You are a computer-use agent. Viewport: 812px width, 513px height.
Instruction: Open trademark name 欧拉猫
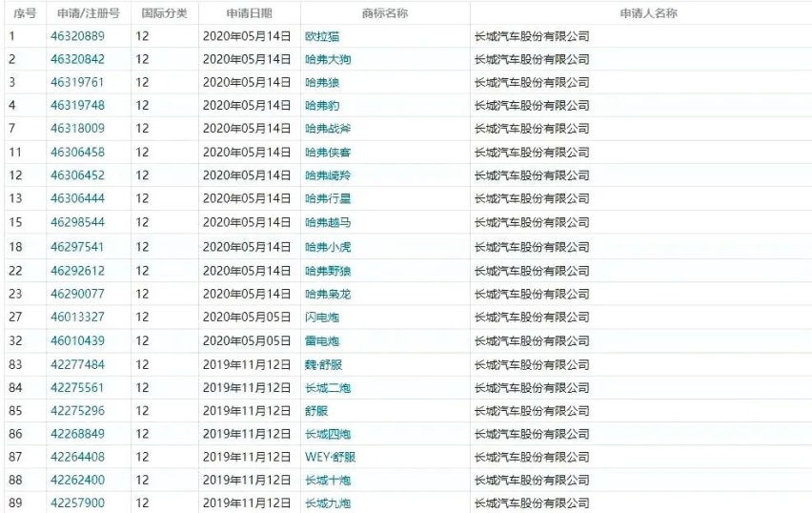[x=322, y=36]
